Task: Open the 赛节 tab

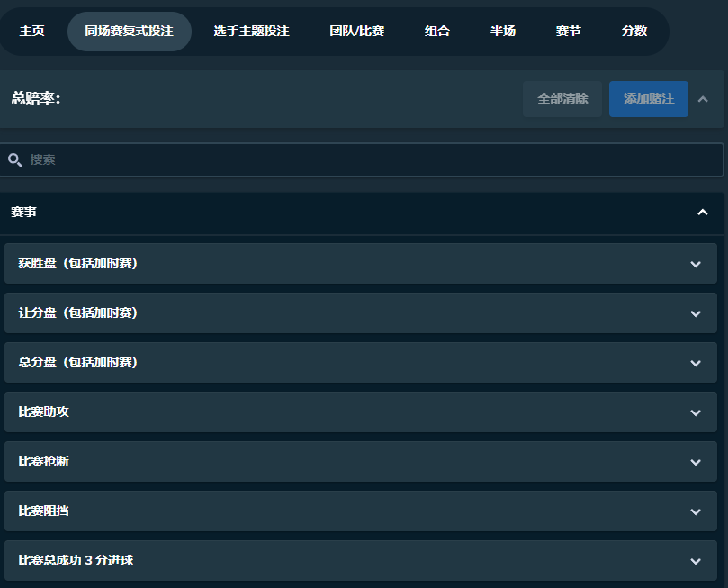Action: 569,32
